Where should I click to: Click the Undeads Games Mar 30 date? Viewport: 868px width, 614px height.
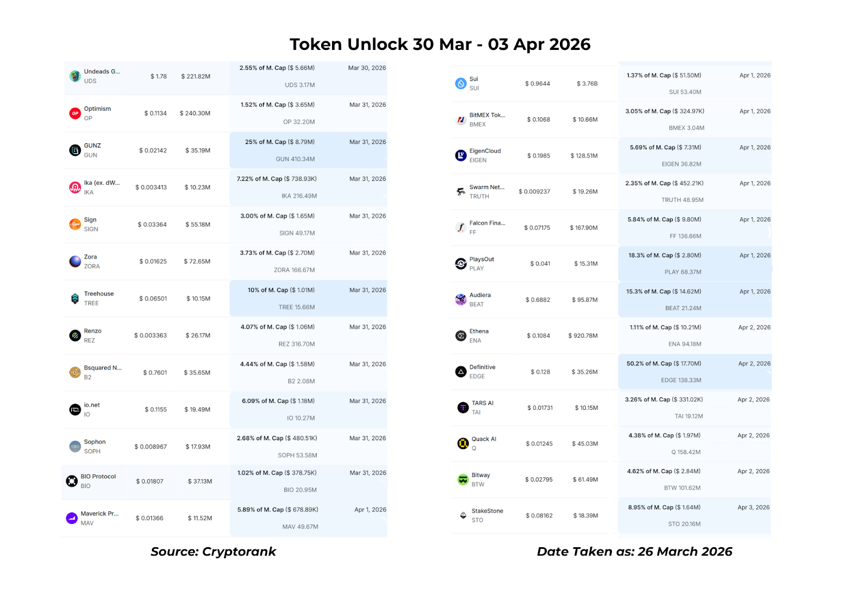(x=367, y=68)
